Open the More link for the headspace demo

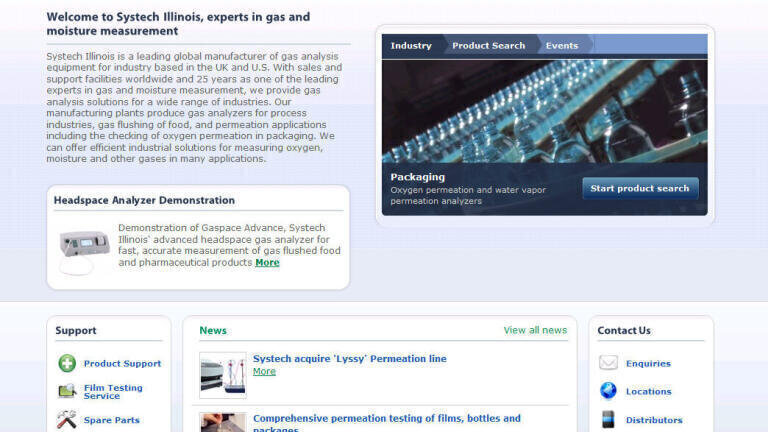pyautogui.click(x=267, y=263)
